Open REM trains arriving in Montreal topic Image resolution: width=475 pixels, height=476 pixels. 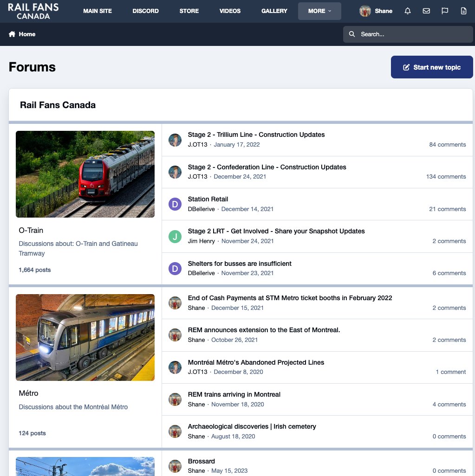point(234,394)
